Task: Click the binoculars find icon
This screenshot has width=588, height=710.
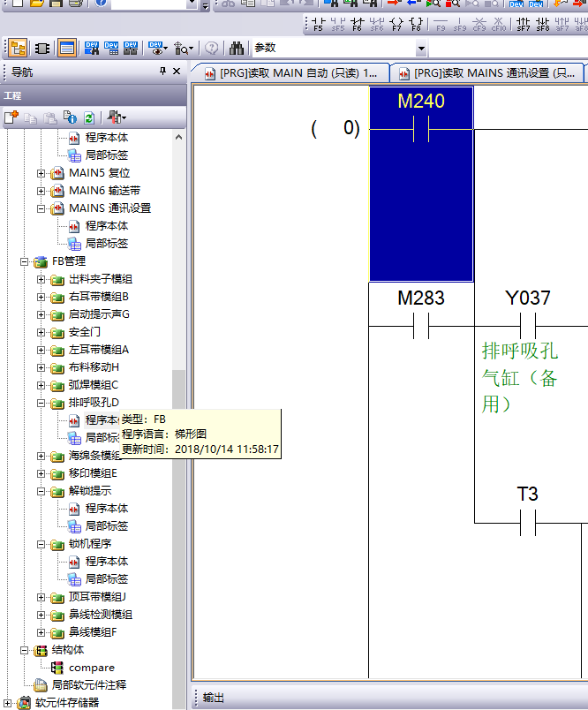Action: (x=237, y=48)
